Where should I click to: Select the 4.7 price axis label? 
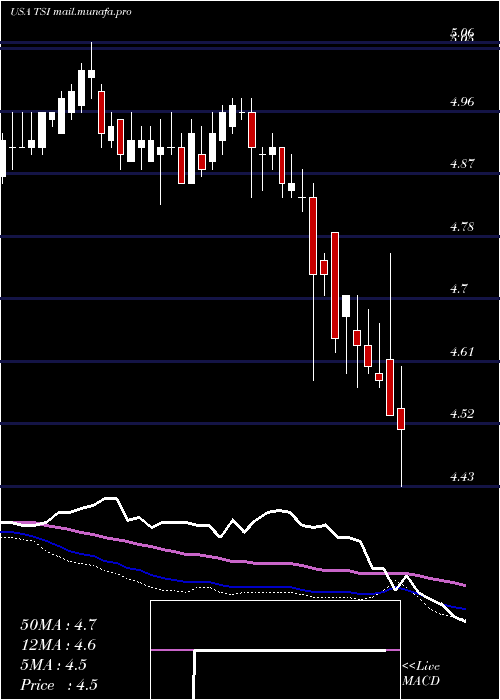pyautogui.click(x=459, y=289)
